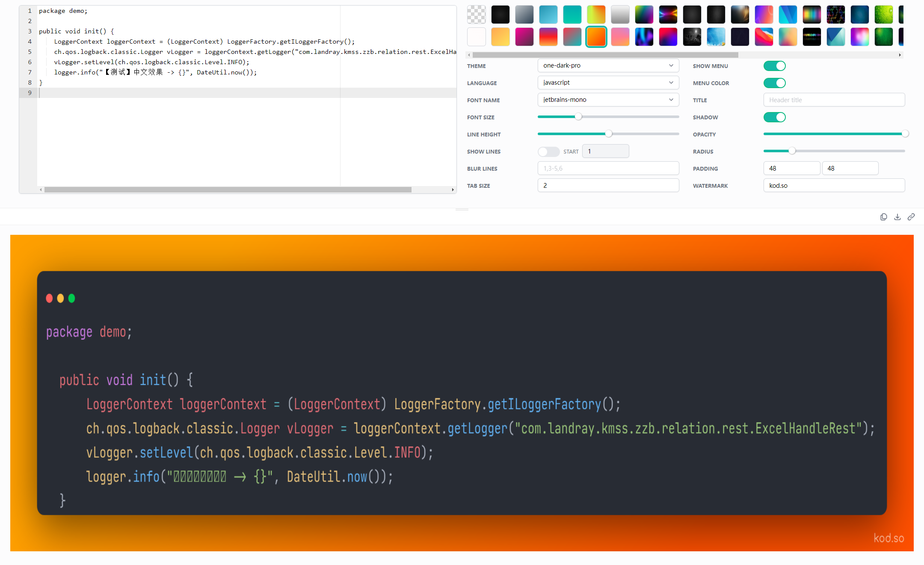Select the solid black background swatch
The image size is (924, 565).
(500, 14)
